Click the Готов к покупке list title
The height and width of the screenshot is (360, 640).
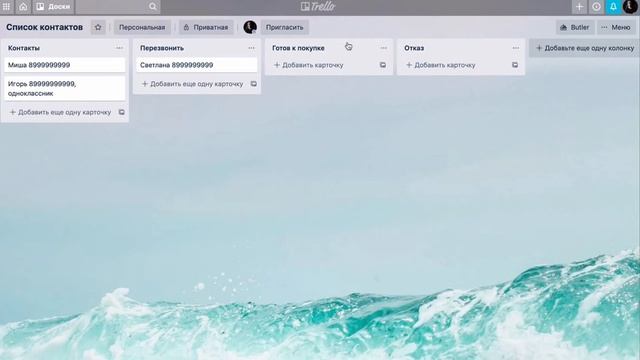[298, 48]
